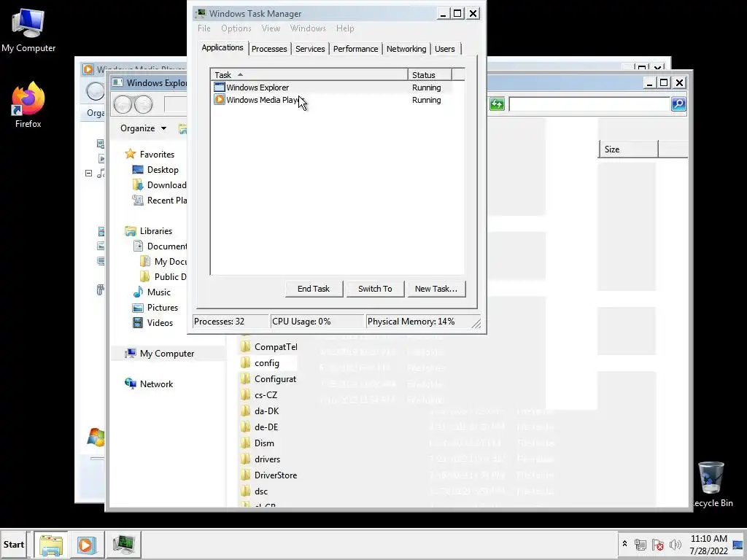
Task: Click the Task Manager taskbar icon
Action: click(x=123, y=544)
